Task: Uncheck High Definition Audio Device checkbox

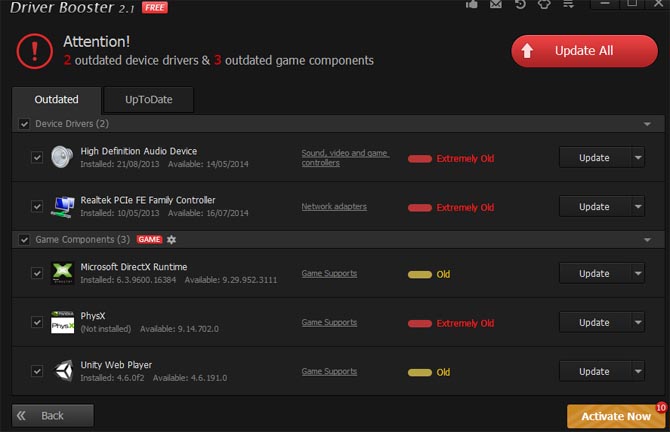Action: tap(37, 157)
